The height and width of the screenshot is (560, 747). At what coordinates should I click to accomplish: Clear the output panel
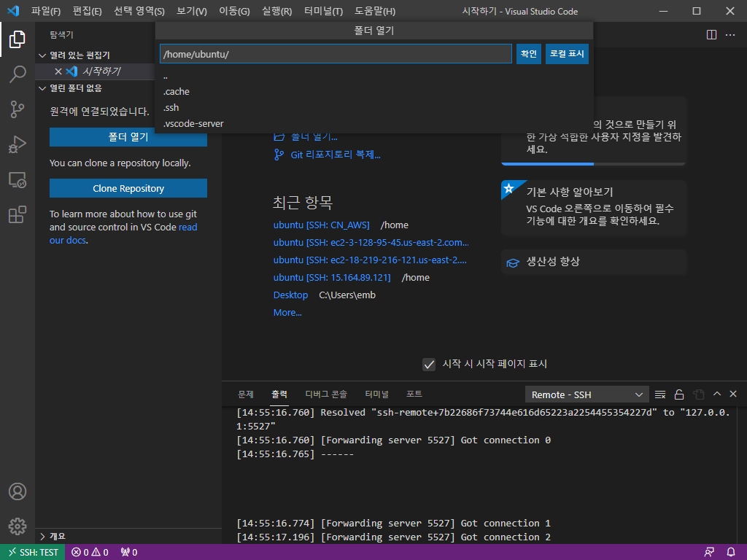pos(660,394)
